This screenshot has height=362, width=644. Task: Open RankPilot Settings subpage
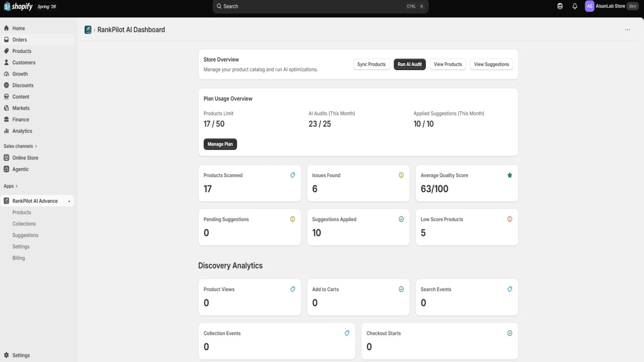point(21,247)
